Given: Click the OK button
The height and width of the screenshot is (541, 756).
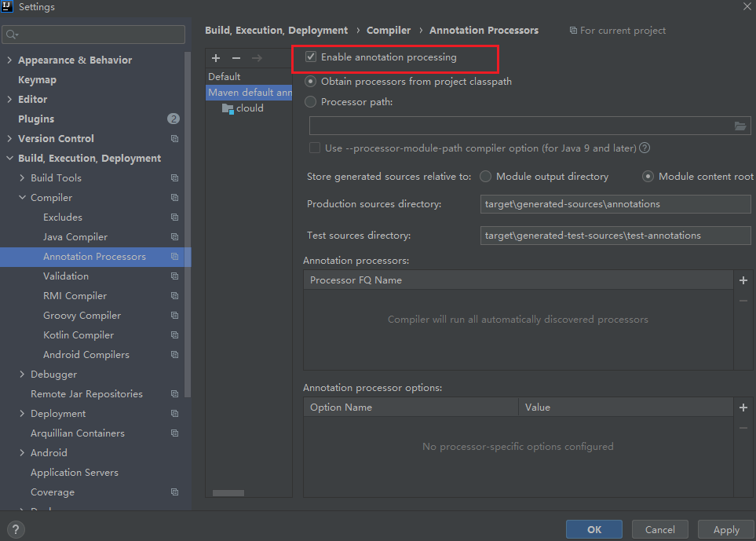Looking at the screenshot, I should (594, 529).
